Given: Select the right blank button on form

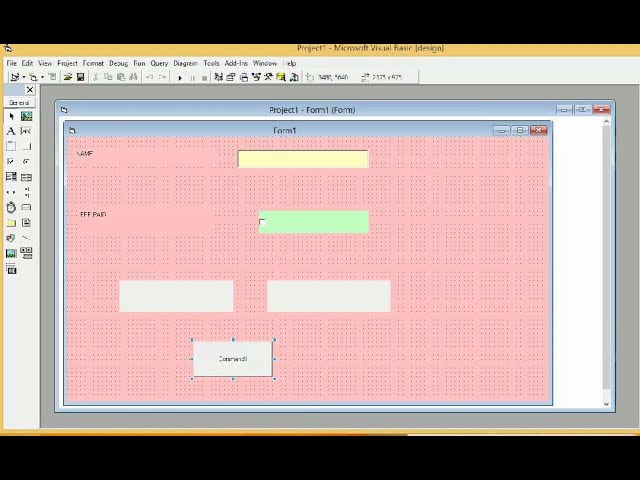Looking at the screenshot, I should (x=329, y=296).
